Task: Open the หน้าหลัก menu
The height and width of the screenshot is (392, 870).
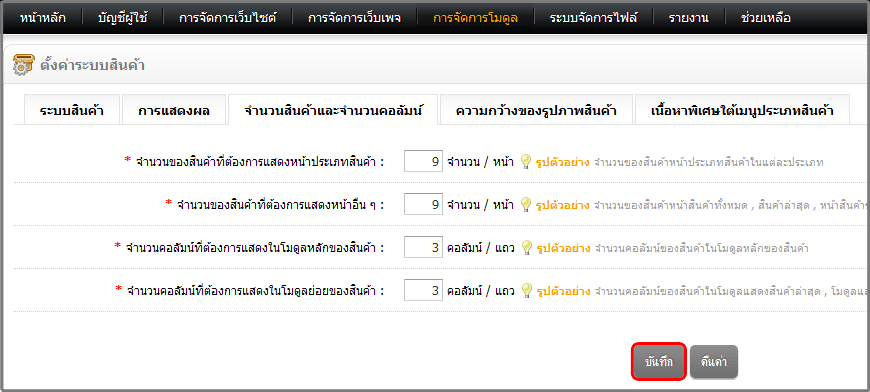Action: pos(43,18)
